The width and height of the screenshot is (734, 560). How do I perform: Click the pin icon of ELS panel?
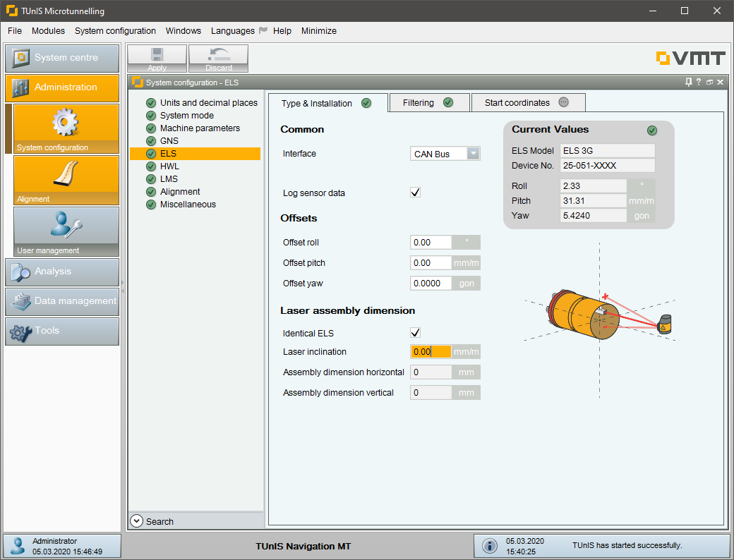688,83
